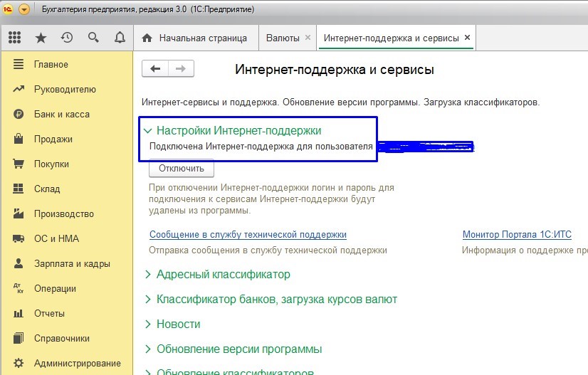The width and height of the screenshot is (588, 375).
Task: Click the Search magnifier icon
Action: click(93, 38)
